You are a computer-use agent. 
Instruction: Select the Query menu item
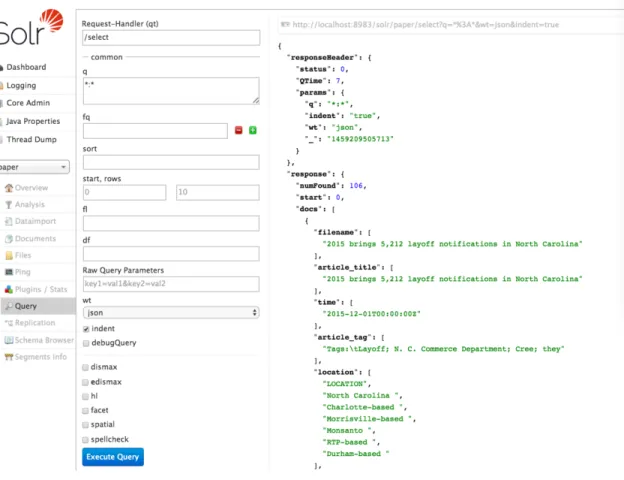click(x=38, y=306)
